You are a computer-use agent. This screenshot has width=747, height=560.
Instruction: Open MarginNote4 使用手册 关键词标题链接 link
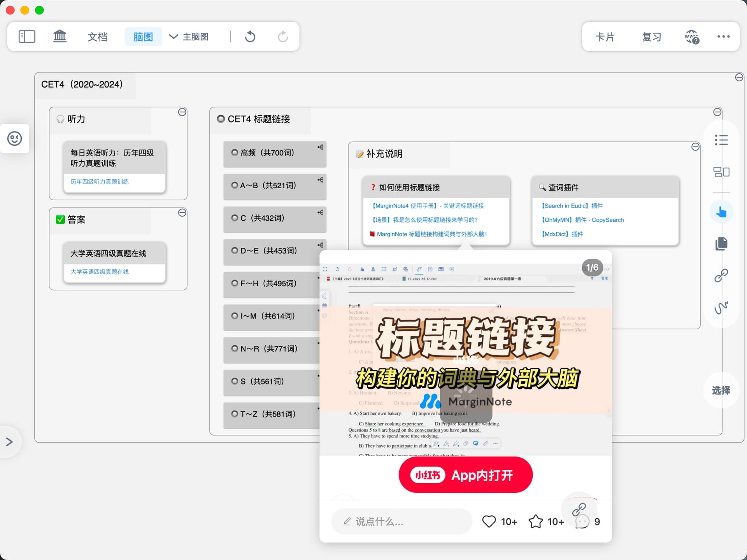click(x=427, y=206)
